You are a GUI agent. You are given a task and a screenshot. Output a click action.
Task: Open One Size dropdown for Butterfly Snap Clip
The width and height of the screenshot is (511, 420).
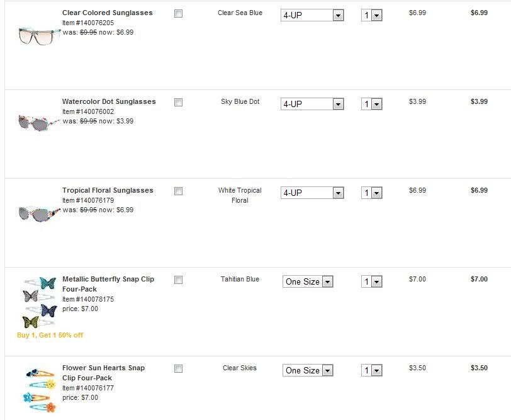tap(308, 281)
